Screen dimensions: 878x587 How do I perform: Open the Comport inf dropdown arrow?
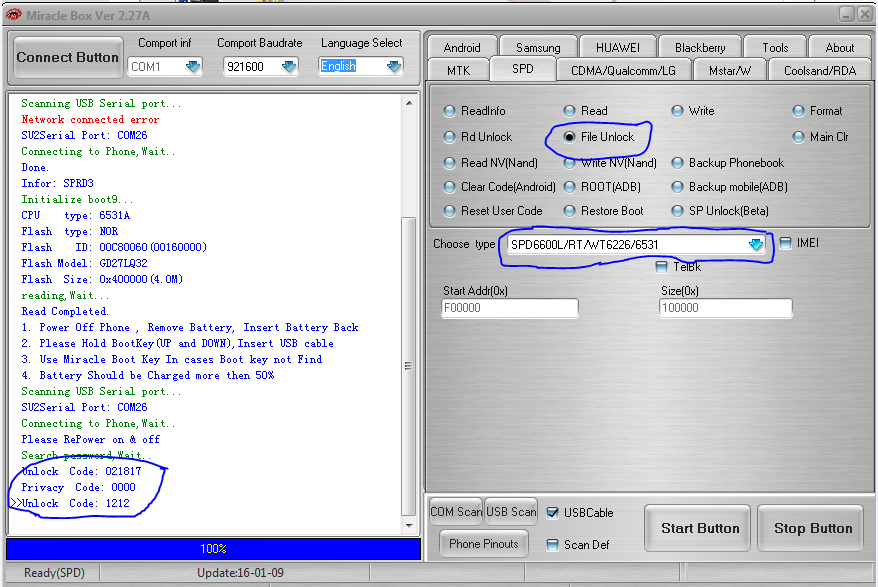tap(193, 67)
